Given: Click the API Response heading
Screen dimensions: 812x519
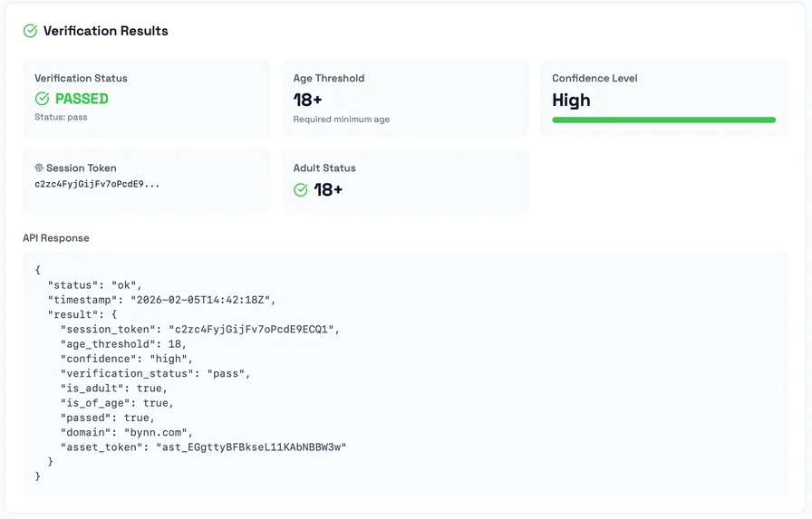Looking at the screenshot, I should [56, 238].
